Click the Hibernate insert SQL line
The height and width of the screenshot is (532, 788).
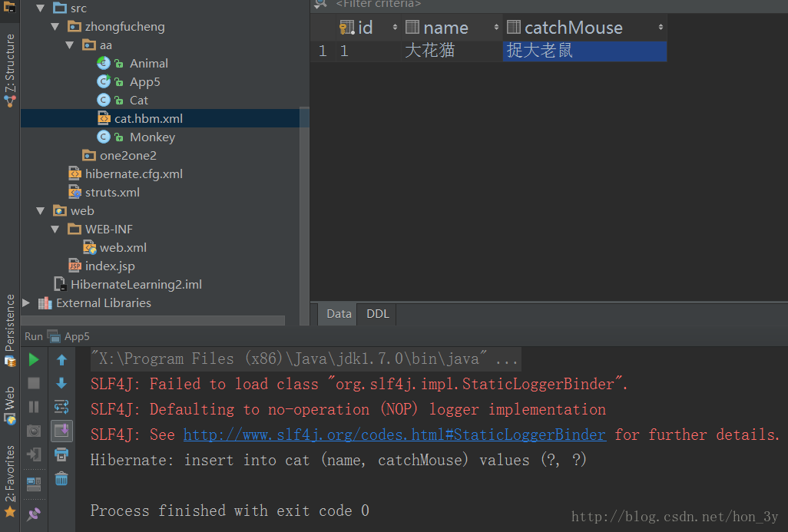[338, 460]
